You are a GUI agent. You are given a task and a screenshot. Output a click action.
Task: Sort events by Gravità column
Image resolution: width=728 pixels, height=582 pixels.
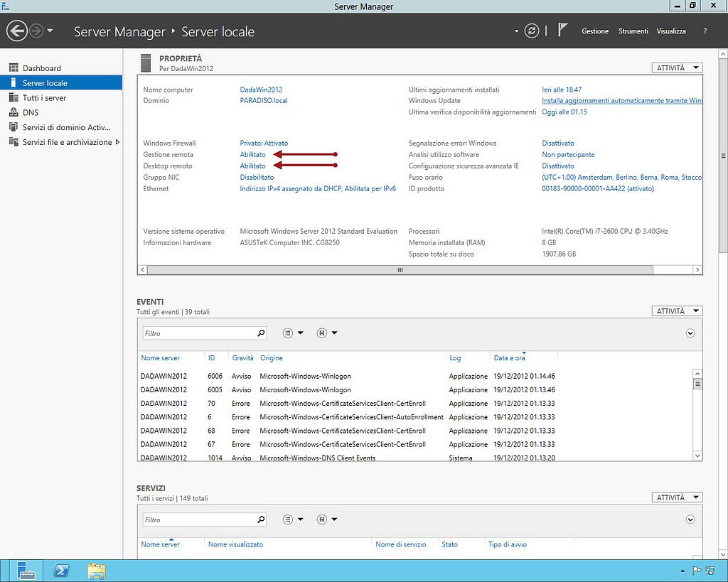coord(243,358)
